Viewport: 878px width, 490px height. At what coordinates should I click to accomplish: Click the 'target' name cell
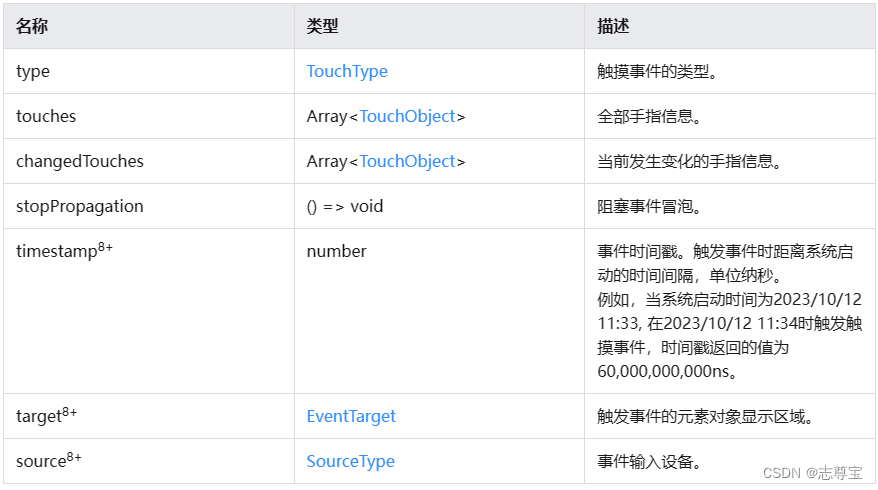149,416
